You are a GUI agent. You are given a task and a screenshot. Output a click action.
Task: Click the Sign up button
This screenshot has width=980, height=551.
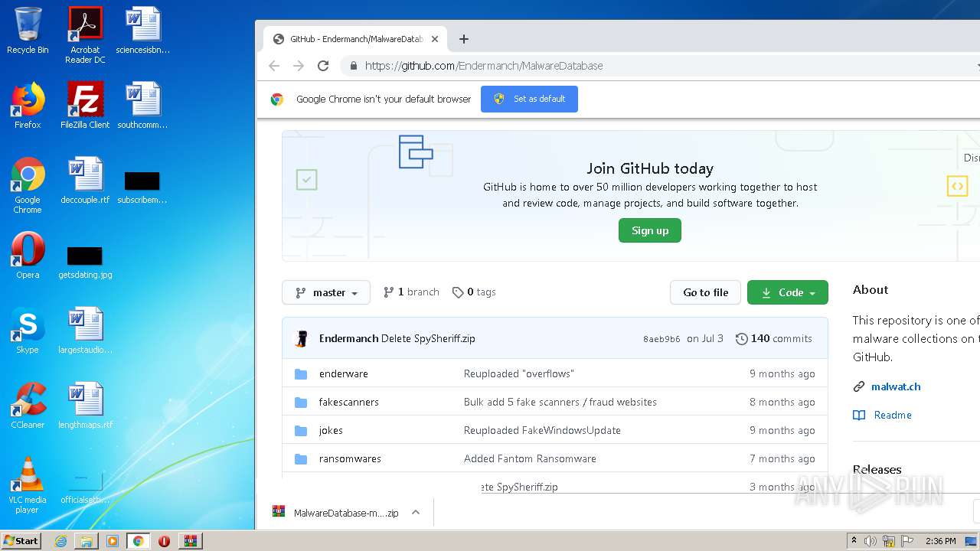650,230
